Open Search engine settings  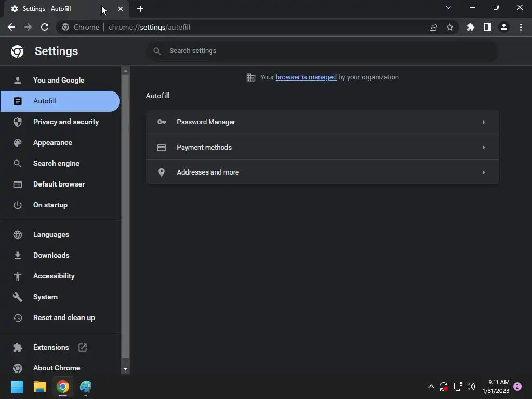click(x=60, y=163)
